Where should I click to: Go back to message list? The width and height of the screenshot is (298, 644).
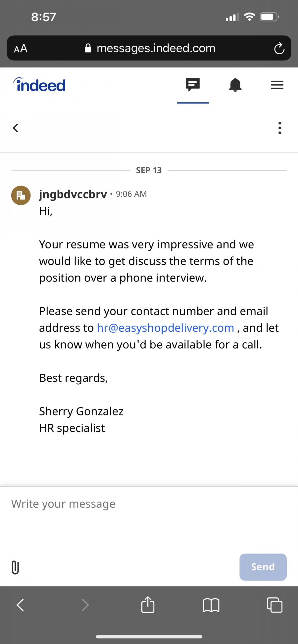[16, 128]
